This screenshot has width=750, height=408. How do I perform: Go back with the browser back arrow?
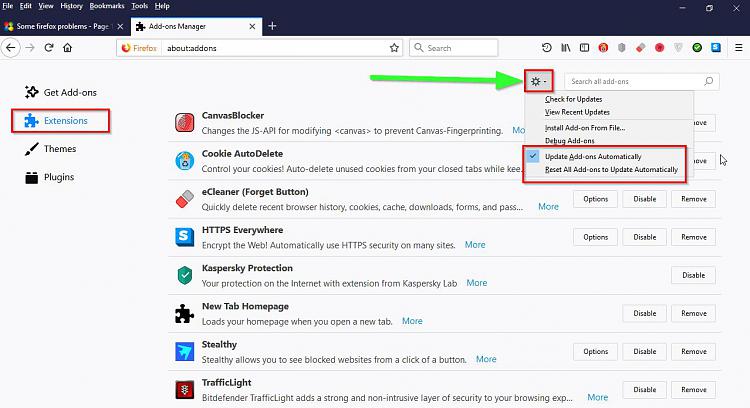point(11,48)
